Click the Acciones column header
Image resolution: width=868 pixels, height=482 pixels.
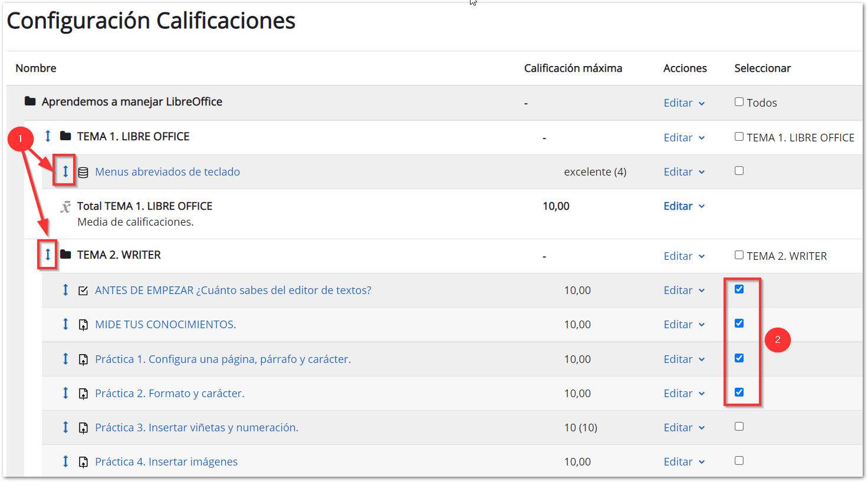click(x=685, y=68)
